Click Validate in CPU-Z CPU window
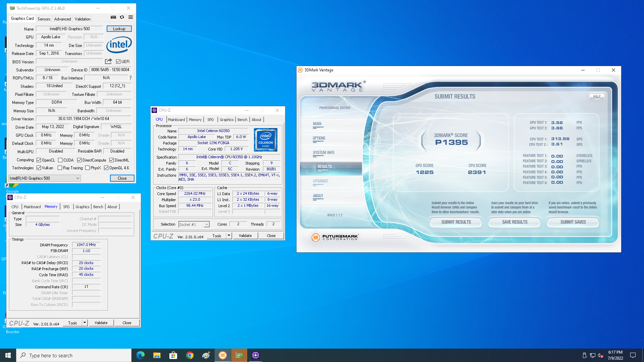This screenshot has width=644, height=362. coord(245,236)
